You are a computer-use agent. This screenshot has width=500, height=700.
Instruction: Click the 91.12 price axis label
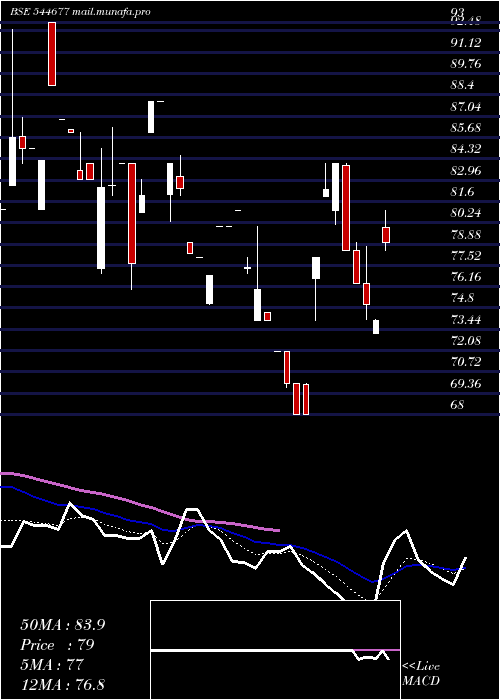click(466, 42)
